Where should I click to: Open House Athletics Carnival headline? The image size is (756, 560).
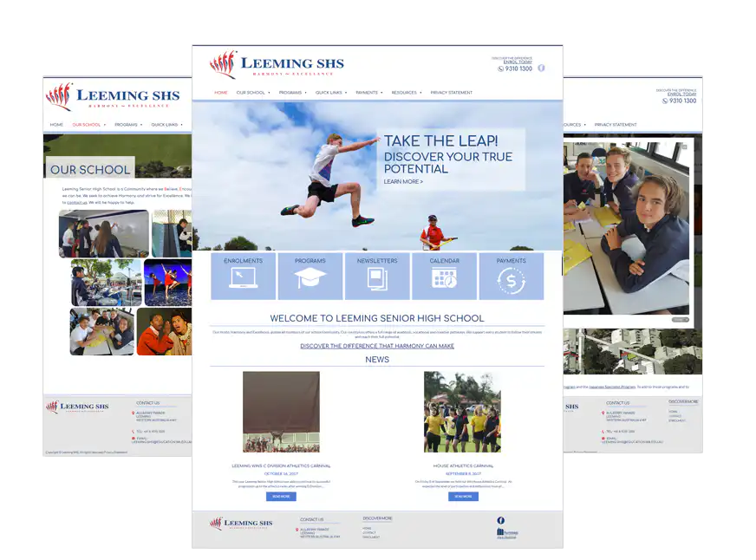(463, 466)
